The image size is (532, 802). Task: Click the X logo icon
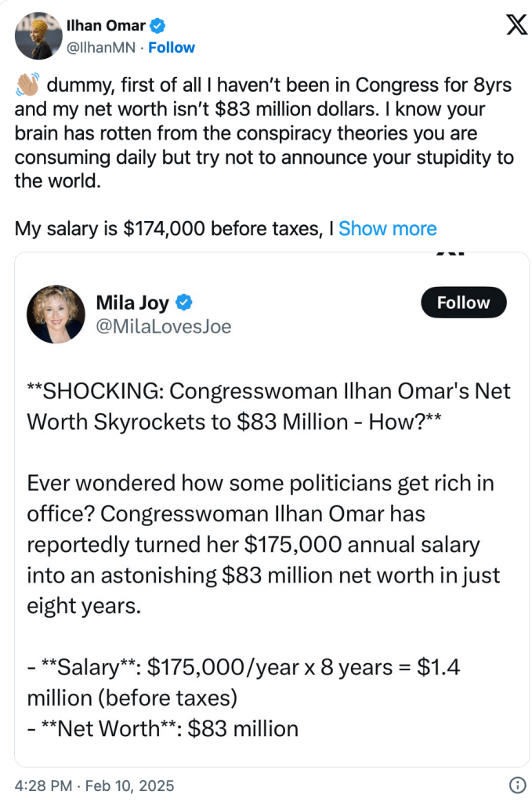pyautogui.click(x=516, y=26)
